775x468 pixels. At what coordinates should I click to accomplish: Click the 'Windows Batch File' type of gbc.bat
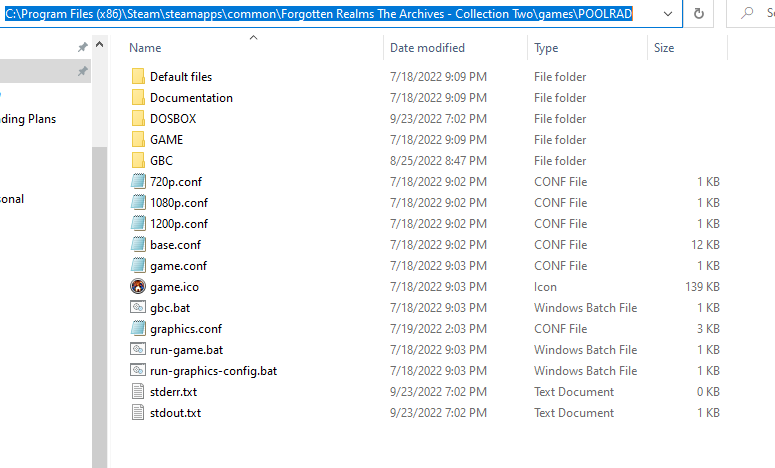[x=586, y=308]
